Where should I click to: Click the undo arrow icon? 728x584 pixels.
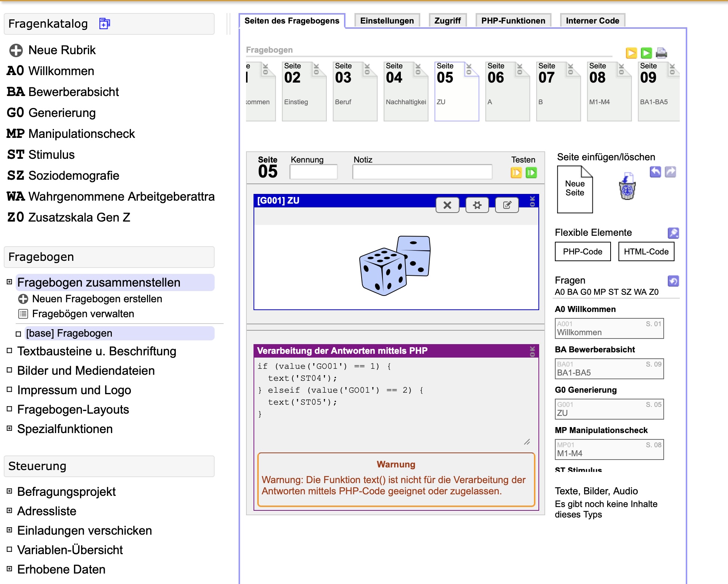(x=655, y=172)
